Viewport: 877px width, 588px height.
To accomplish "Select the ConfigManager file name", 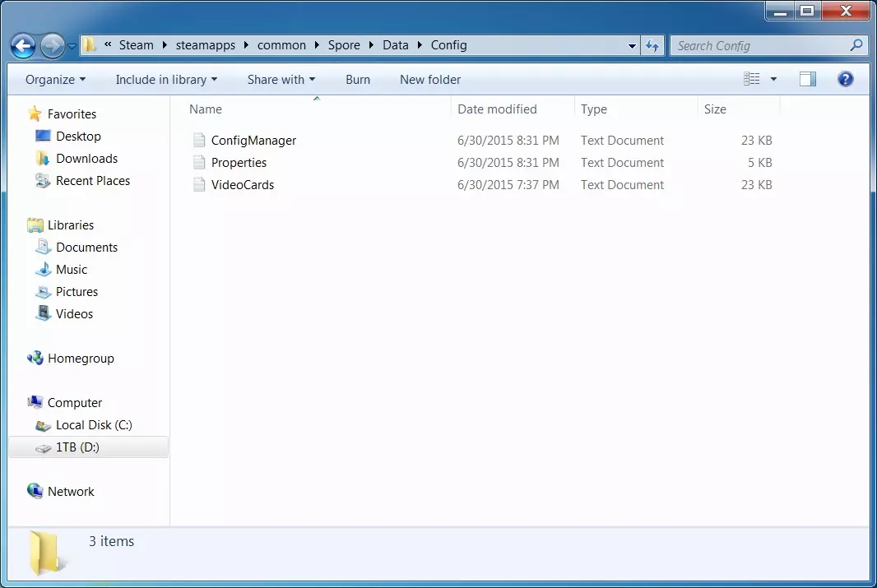I will [x=253, y=141].
